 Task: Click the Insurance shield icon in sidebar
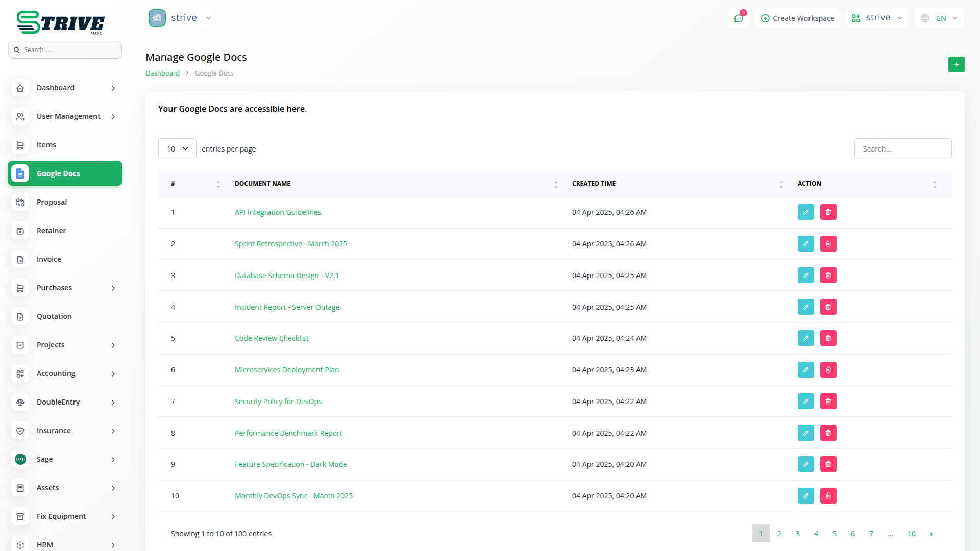click(x=20, y=431)
